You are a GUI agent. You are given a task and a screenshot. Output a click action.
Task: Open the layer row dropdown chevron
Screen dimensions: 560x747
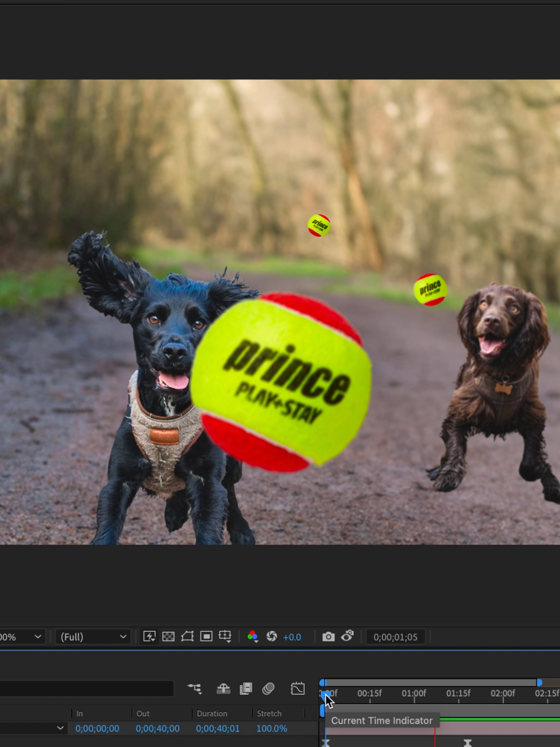click(x=60, y=728)
